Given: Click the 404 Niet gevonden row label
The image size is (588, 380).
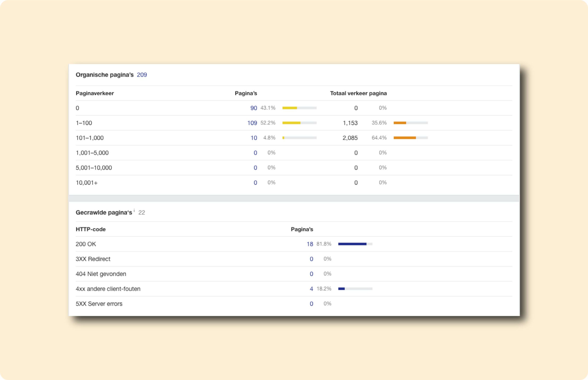Looking at the screenshot, I should (101, 274).
